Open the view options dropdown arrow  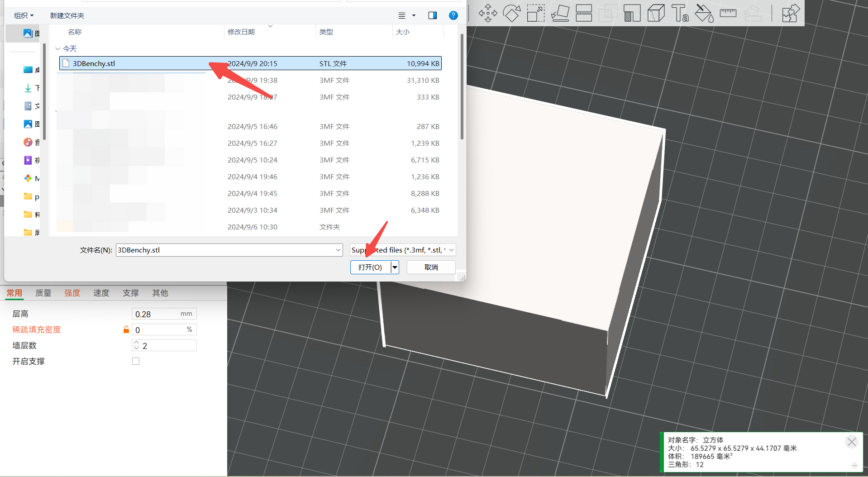(414, 15)
